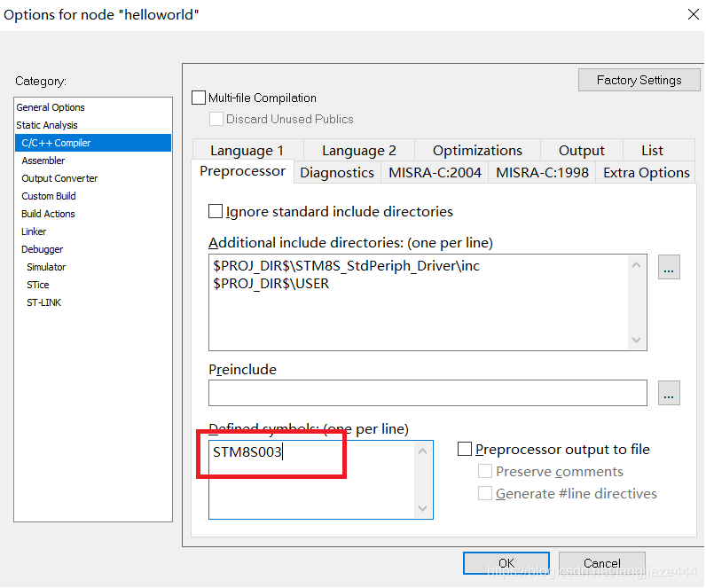The width and height of the screenshot is (706, 588).
Task: Click browse button for include directories
Action: [x=669, y=267]
